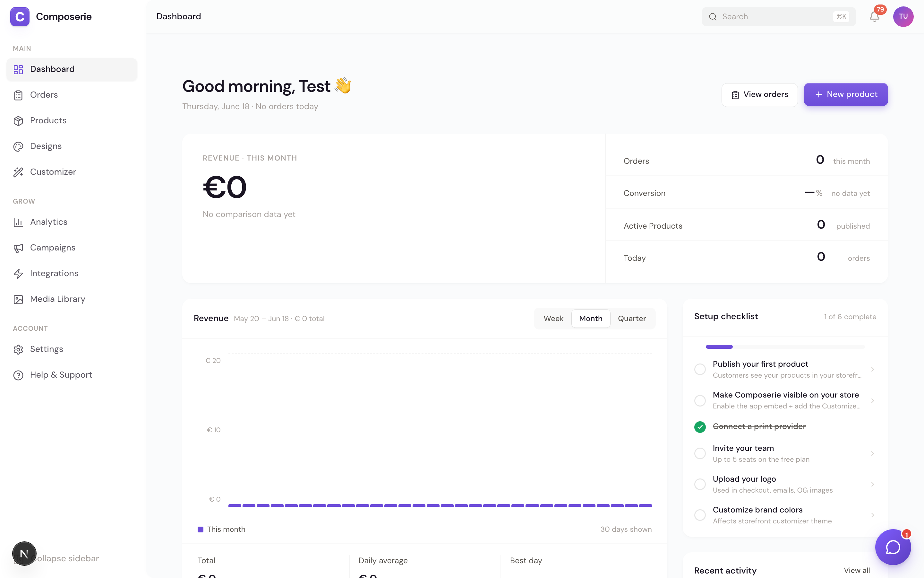Click the "1 of 6 complete" text
The image size is (924, 578).
point(850,317)
